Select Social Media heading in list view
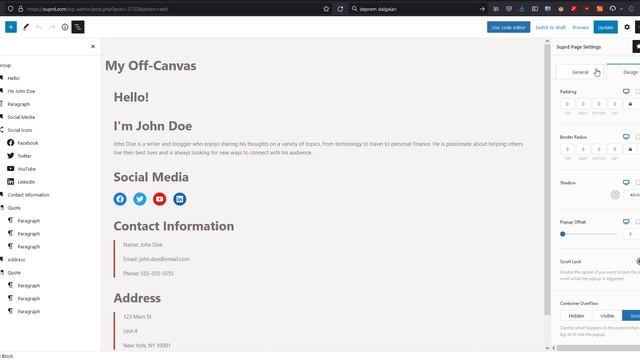 click(21, 117)
